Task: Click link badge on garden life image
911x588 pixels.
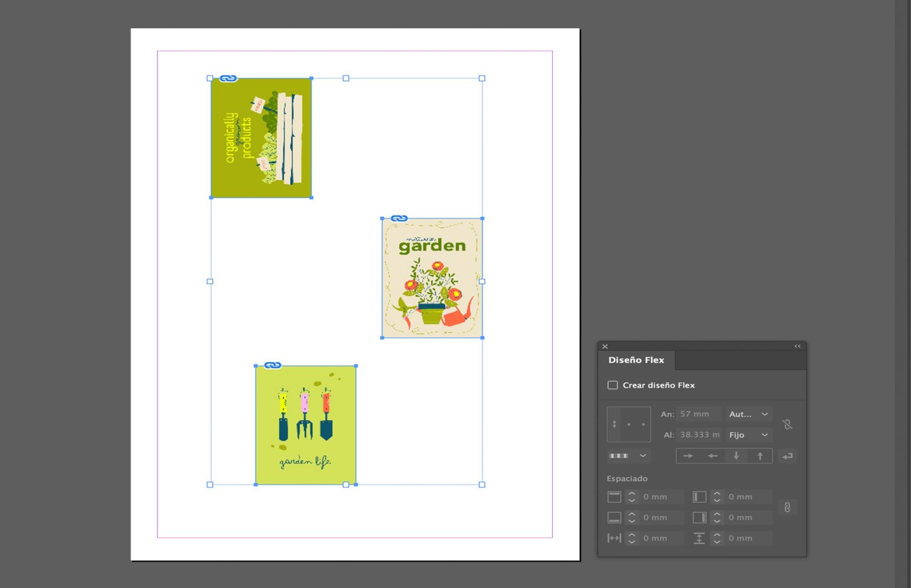Action: click(272, 365)
